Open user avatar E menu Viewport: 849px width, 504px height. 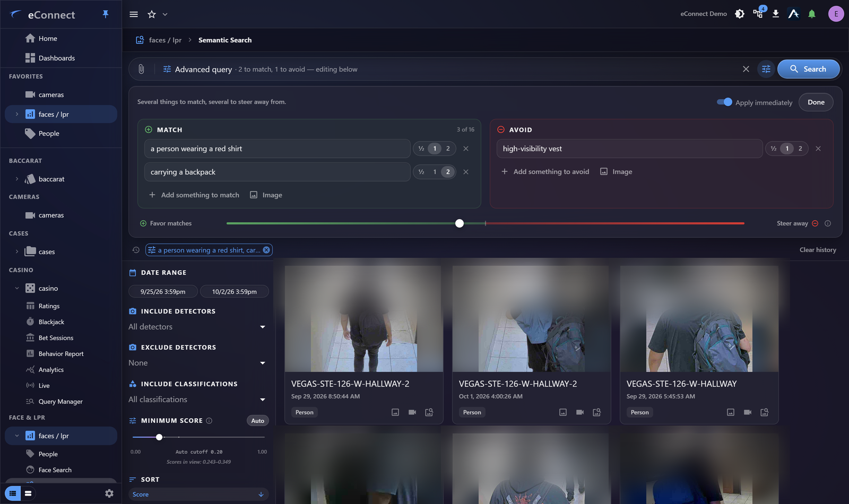point(836,14)
